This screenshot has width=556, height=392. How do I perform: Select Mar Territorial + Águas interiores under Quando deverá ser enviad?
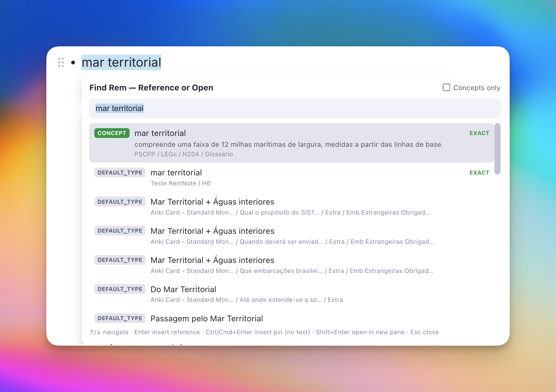point(292,236)
